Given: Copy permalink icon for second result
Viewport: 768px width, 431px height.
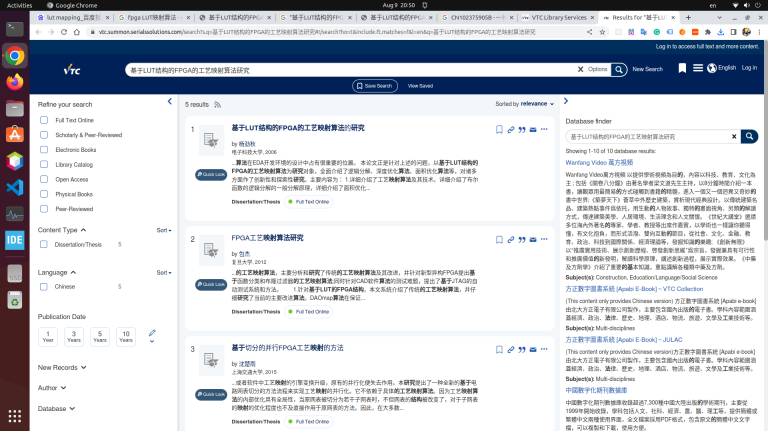Looking at the screenshot, I should [511, 239].
